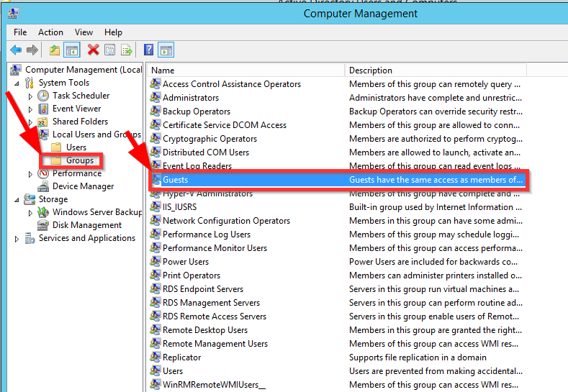The width and height of the screenshot is (568, 392).
Task: Select the Users folder in the tree
Action: (x=76, y=147)
